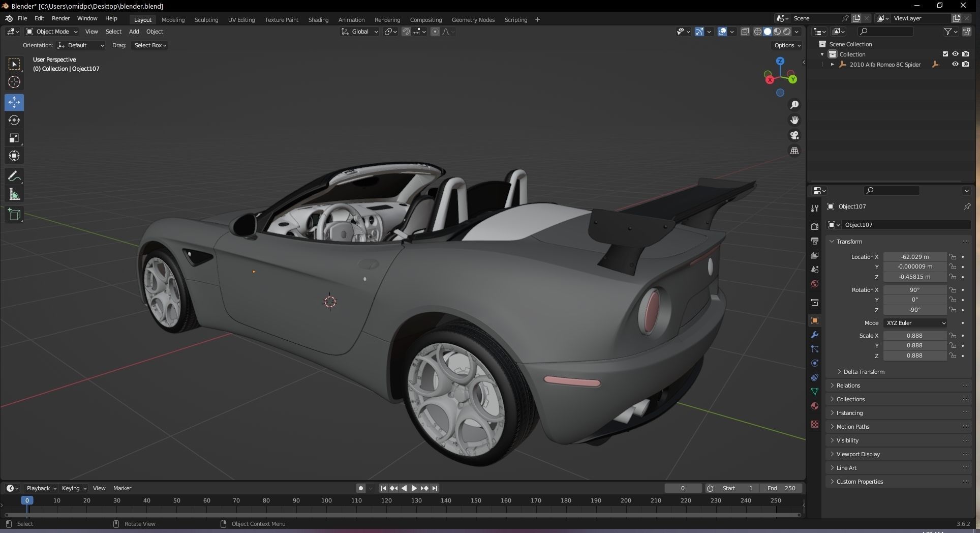
Task: Switch to Modeling workspace tab
Action: pyautogui.click(x=173, y=20)
